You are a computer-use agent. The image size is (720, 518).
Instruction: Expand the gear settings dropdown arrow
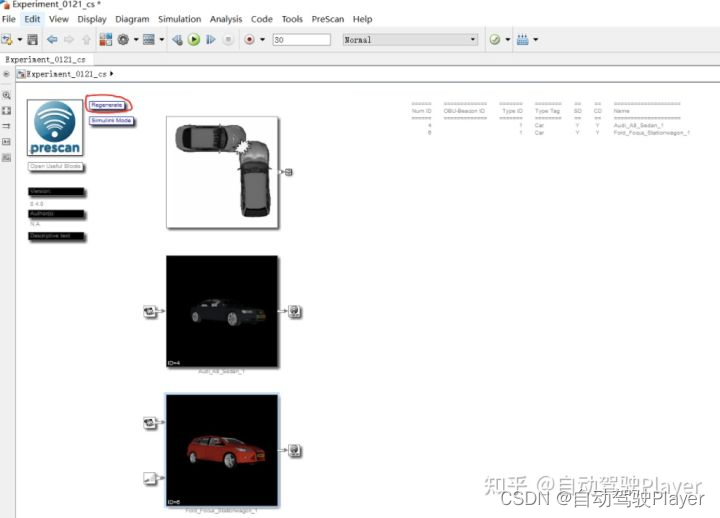click(x=136, y=40)
